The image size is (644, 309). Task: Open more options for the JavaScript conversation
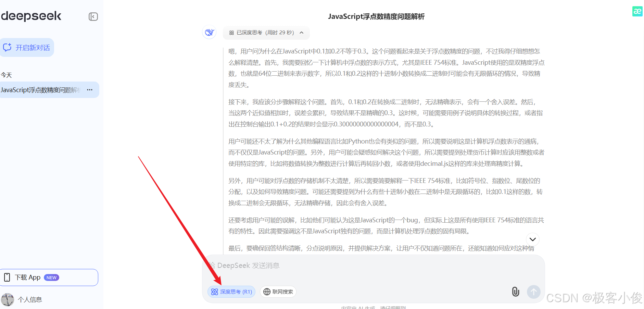(90, 90)
